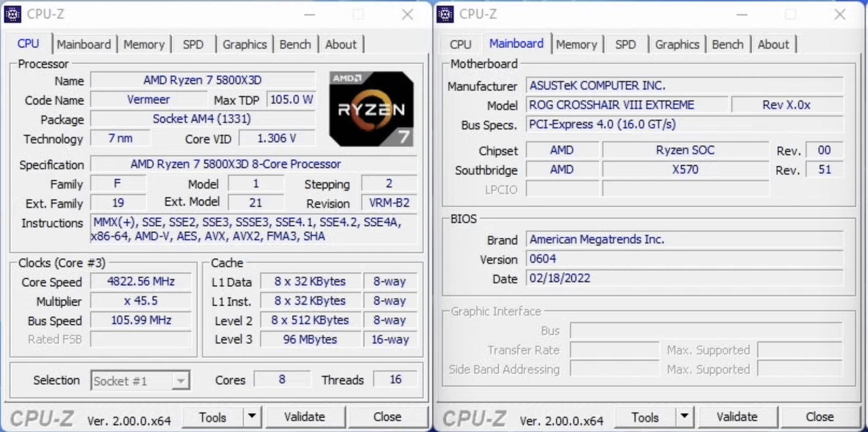This screenshot has width=868, height=432.
Task: Click the Chipset value Ryzen SOC
Action: [686, 150]
